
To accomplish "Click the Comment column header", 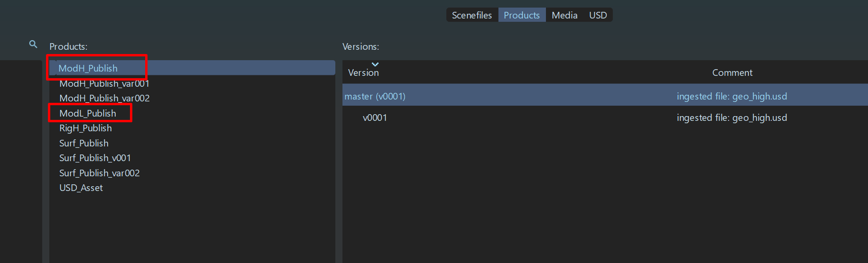I will (x=732, y=73).
